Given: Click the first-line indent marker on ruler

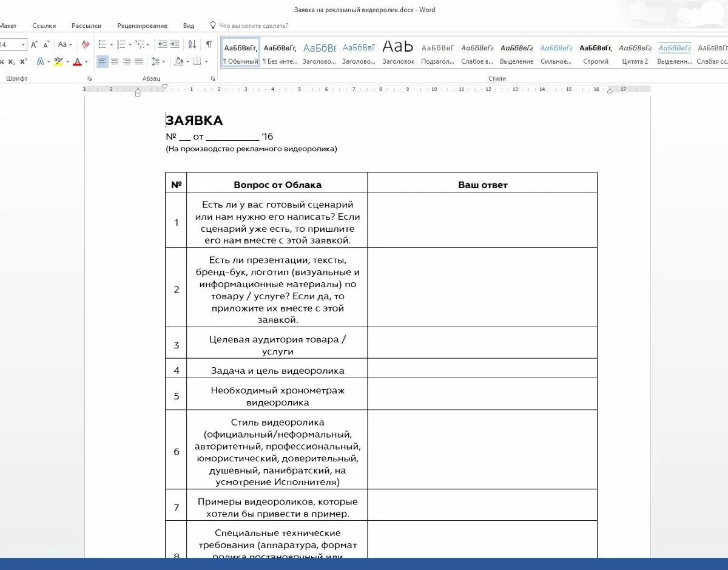Looking at the screenshot, I should 164,87.
